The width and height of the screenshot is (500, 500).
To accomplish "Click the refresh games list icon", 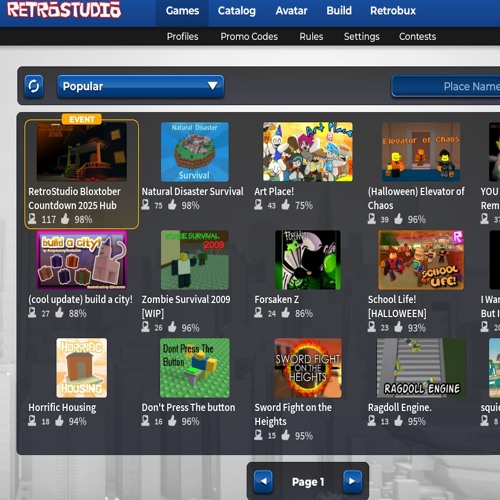I will point(34,86).
